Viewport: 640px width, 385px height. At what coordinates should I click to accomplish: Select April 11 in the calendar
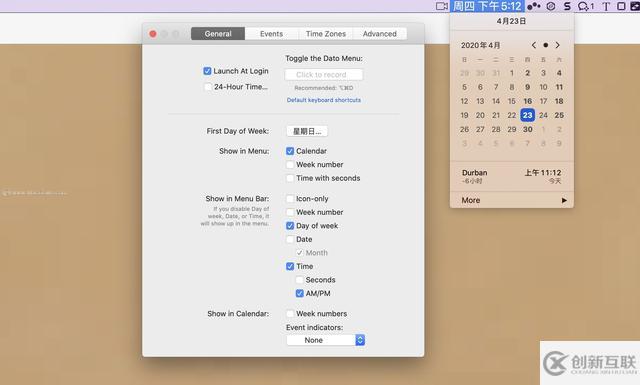pos(559,87)
